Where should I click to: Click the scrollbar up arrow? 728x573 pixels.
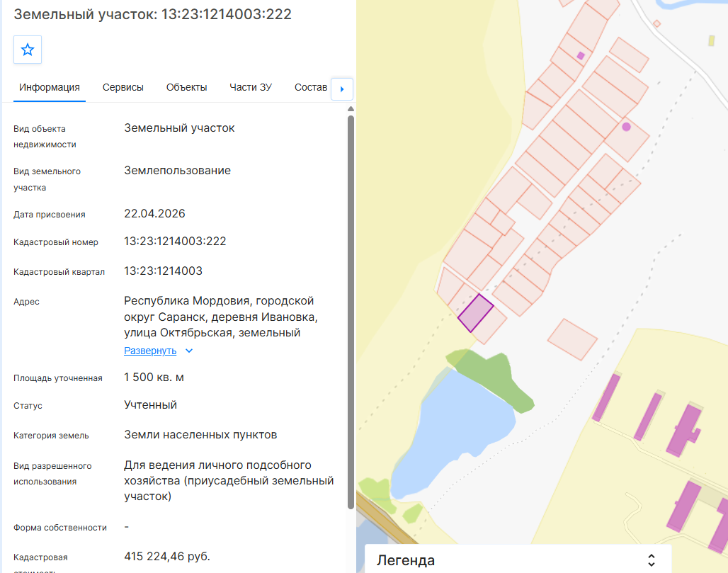[x=351, y=108]
